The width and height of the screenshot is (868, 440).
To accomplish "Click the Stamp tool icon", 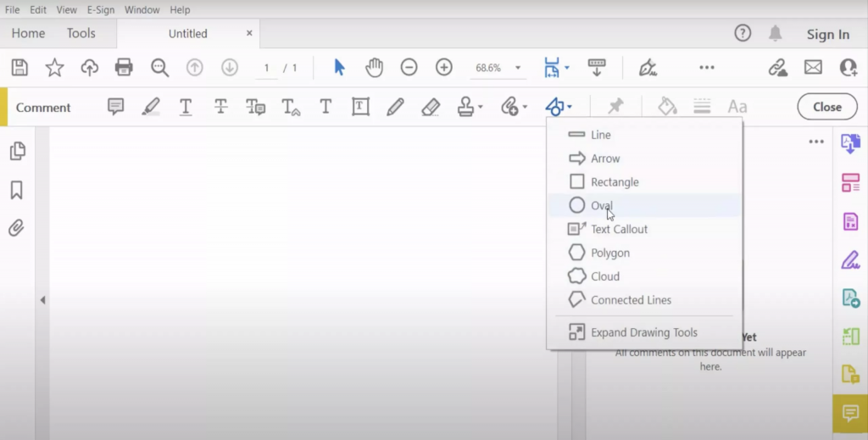I will pyautogui.click(x=465, y=106).
